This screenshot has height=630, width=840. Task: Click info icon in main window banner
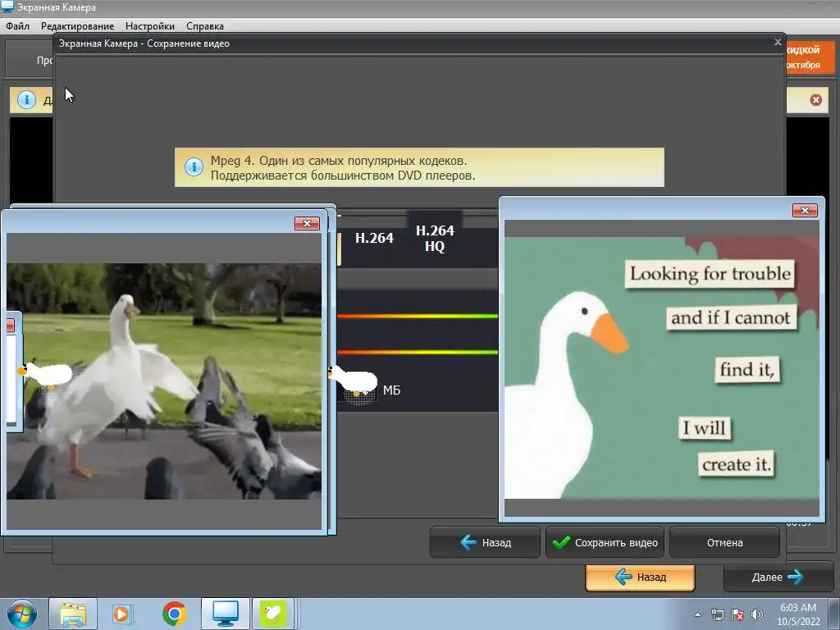(x=26, y=99)
